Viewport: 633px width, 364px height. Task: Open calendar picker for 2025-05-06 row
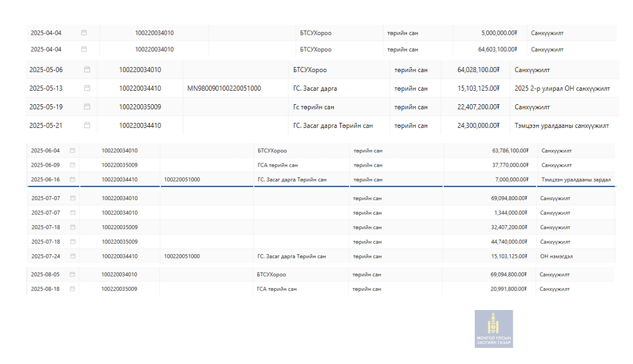(x=87, y=69)
